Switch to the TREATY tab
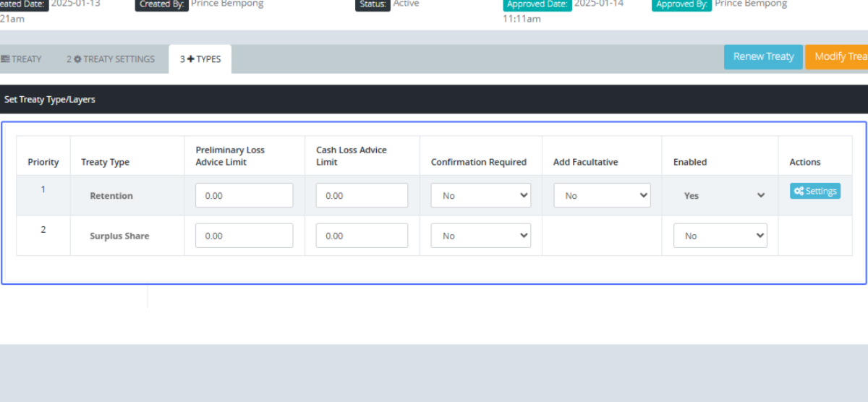Image resolution: width=868 pixels, height=402 pixels. 22,59
